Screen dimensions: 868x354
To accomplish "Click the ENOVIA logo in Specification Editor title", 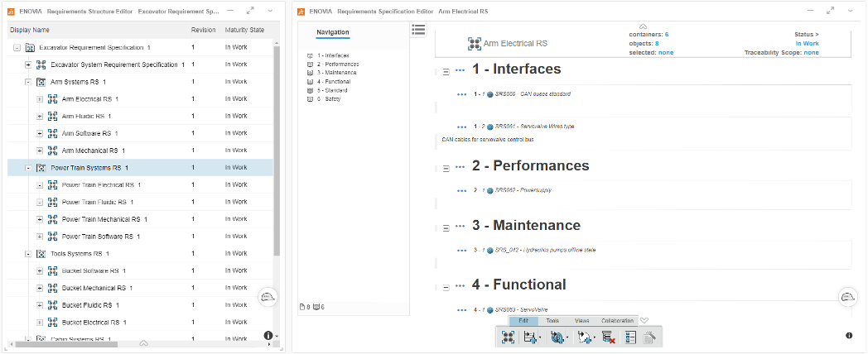I will (301, 11).
